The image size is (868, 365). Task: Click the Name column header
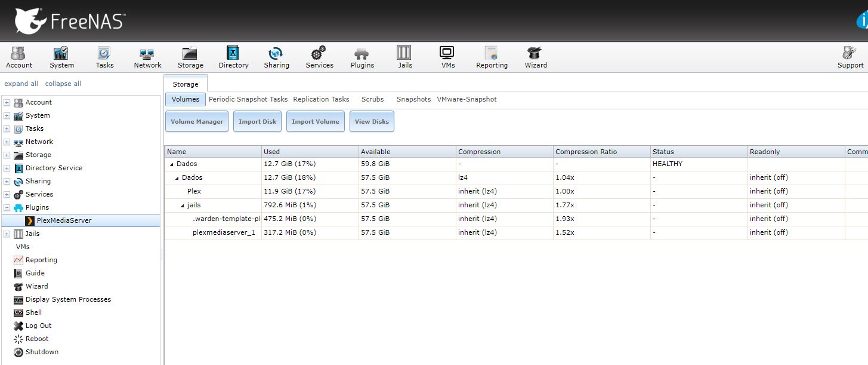213,152
